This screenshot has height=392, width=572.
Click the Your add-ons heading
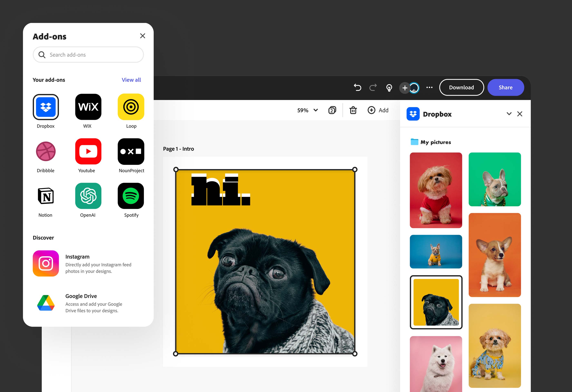coord(49,80)
